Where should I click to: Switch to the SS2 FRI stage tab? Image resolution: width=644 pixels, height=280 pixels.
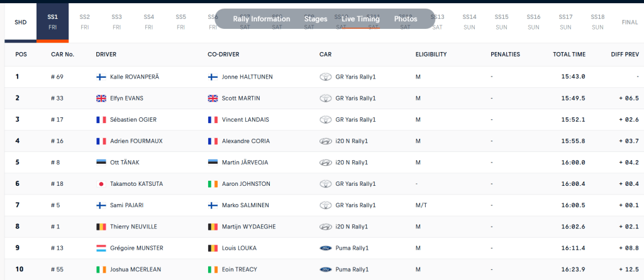tap(85, 22)
